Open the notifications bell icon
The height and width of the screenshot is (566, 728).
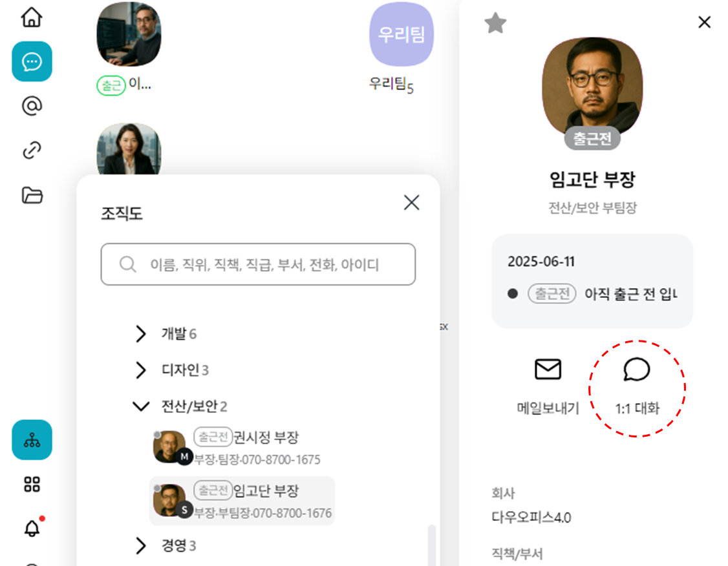[x=32, y=528]
